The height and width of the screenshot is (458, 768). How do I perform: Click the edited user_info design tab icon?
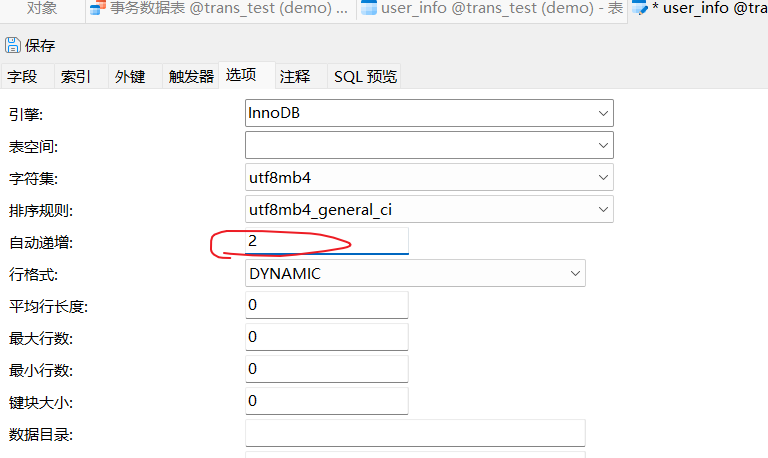coord(640,9)
